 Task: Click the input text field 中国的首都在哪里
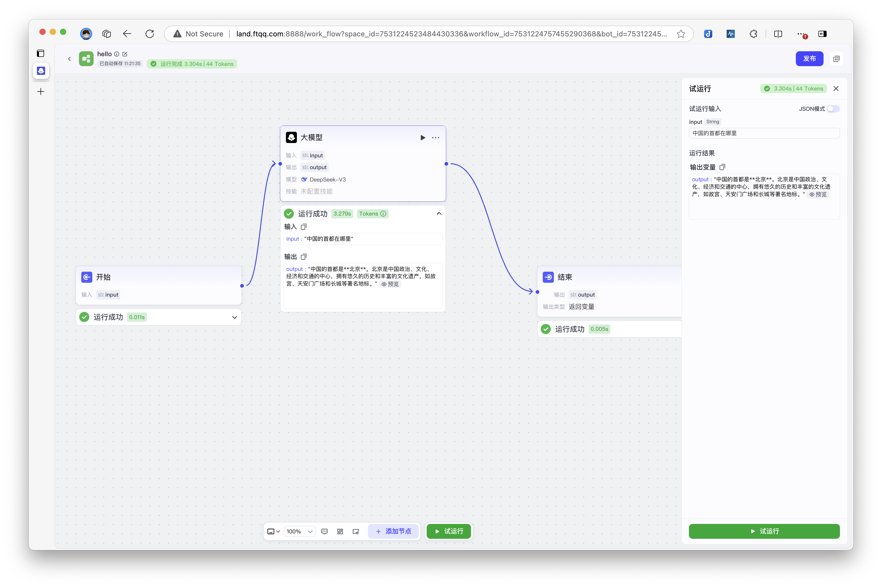[x=764, y=133]
